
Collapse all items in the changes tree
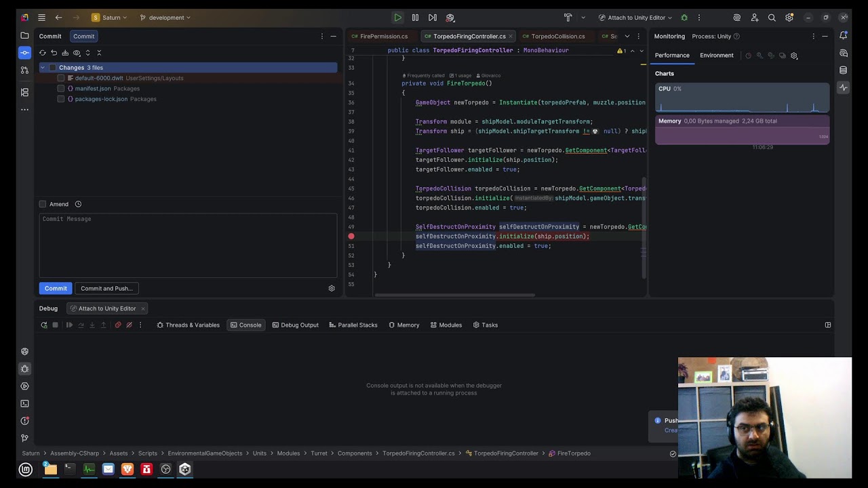[99, 53]
